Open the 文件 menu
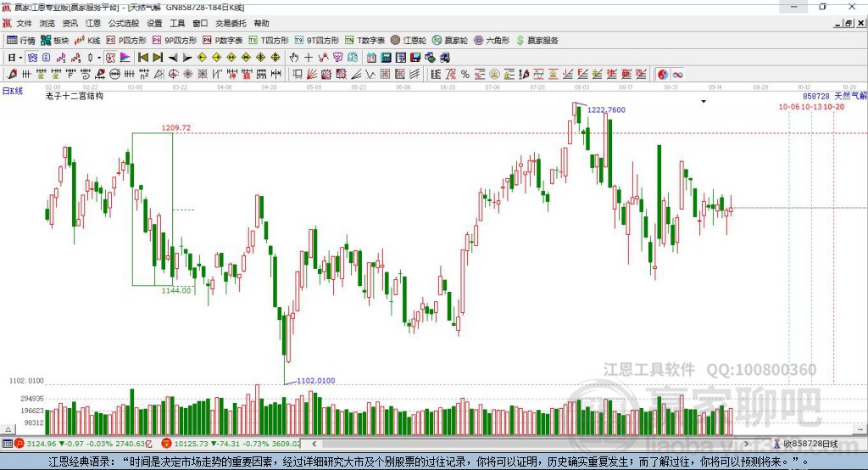Screen dimensions: 868x470 (x=24, y=23)
